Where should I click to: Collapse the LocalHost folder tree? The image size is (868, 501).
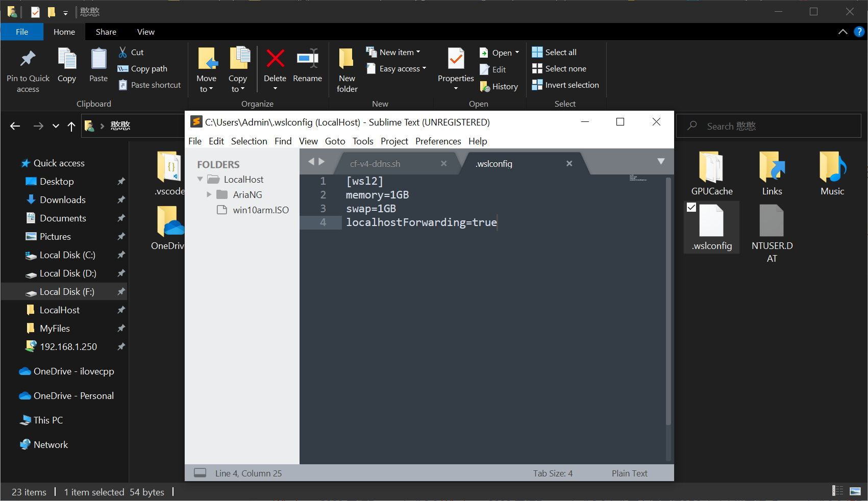(x=200, y=179)
